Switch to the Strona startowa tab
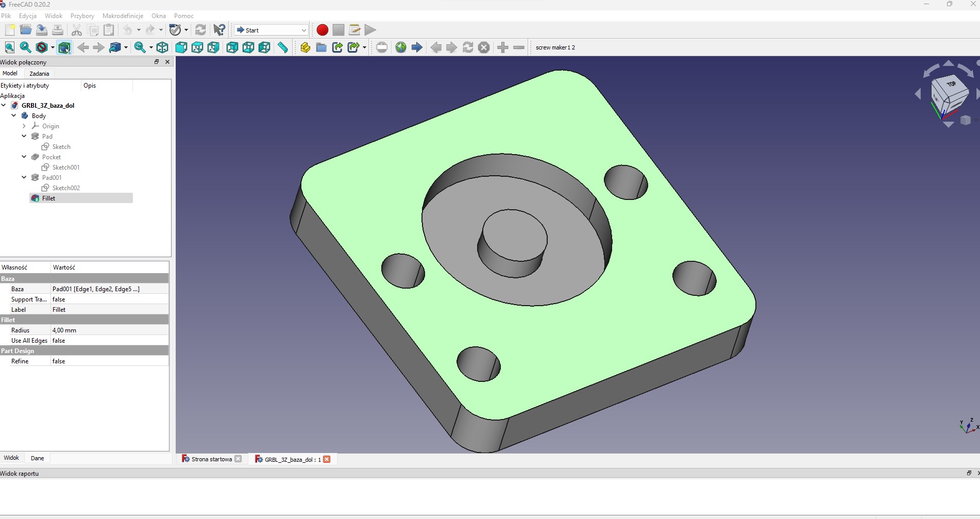This screenshot has width=980, height=519. (x=212, y=459)
